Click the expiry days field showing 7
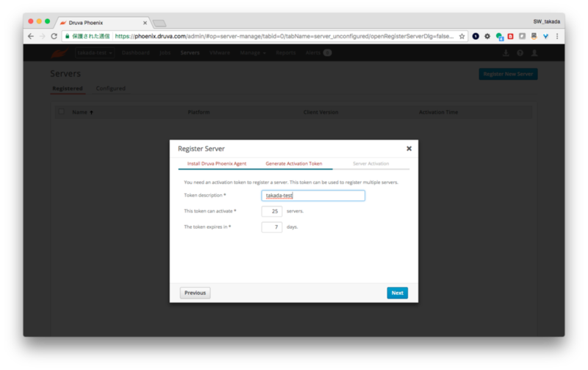 (272, 227)
